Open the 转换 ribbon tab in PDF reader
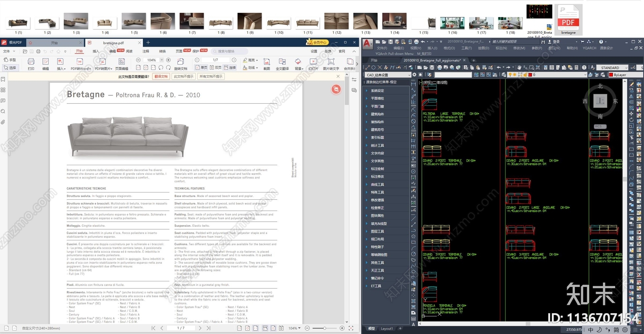 (162, 51)
